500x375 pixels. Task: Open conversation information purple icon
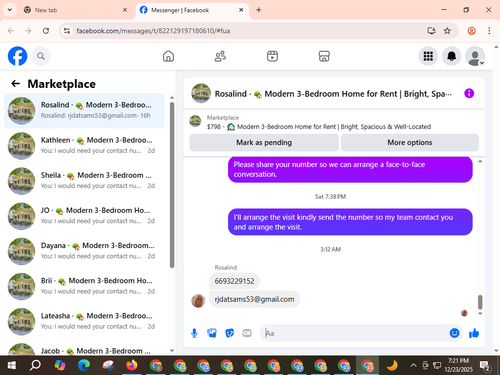tap(469, 93)
